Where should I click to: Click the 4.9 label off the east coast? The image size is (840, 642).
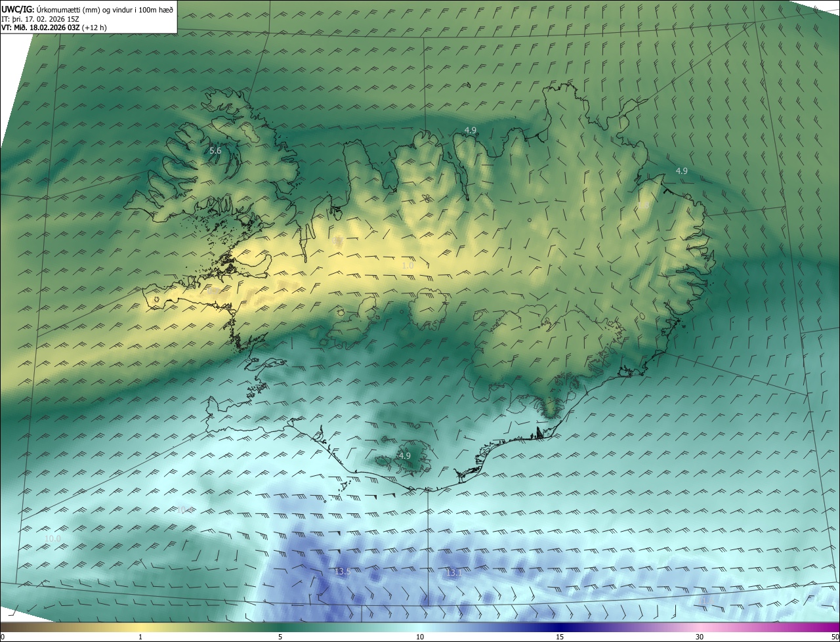coord(682,171)
